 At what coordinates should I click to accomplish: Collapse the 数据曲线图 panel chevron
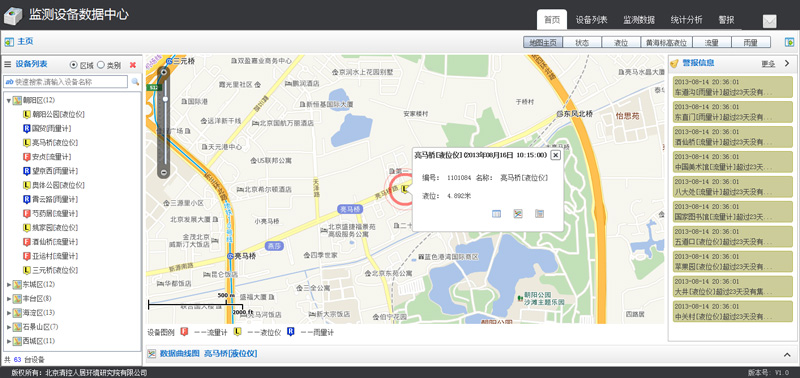(787, 354)
